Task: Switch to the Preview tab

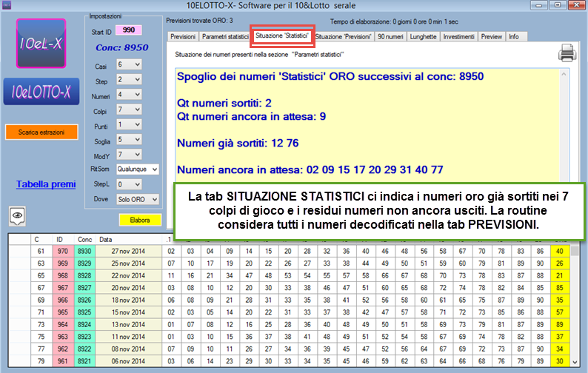Action: [491, 37]
